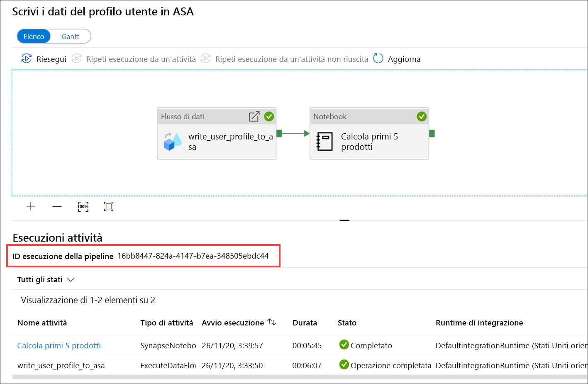Click the 26/11/20, 3:33:50 start time
This screenshot has height=384, width=588.
coord(232,366)
